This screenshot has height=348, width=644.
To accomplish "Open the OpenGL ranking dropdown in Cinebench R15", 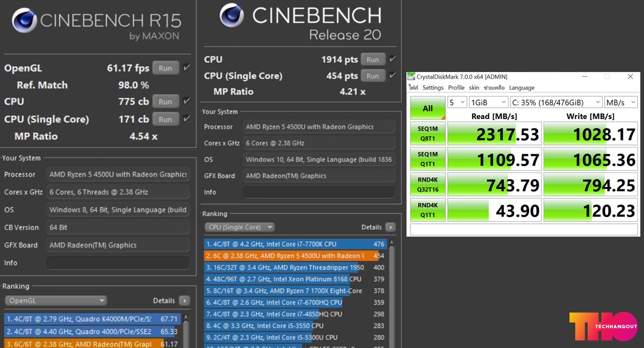I will [x=55, y=300].
